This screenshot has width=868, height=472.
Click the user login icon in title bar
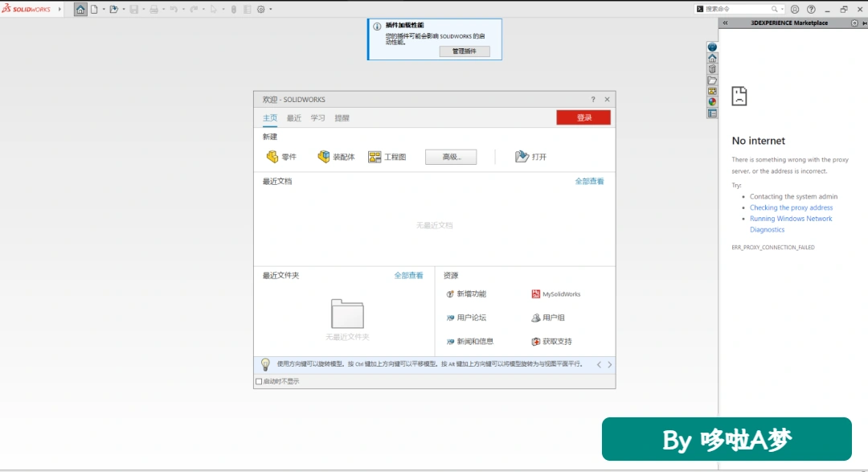pos(795,10)
